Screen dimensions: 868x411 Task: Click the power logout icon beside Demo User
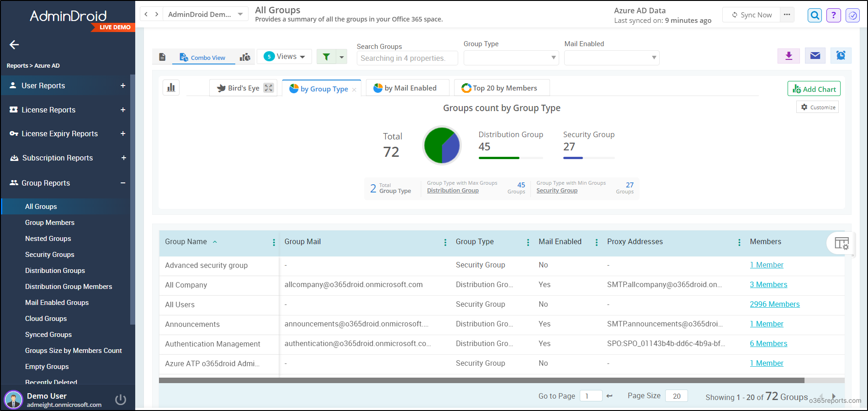tap(121, 399)
